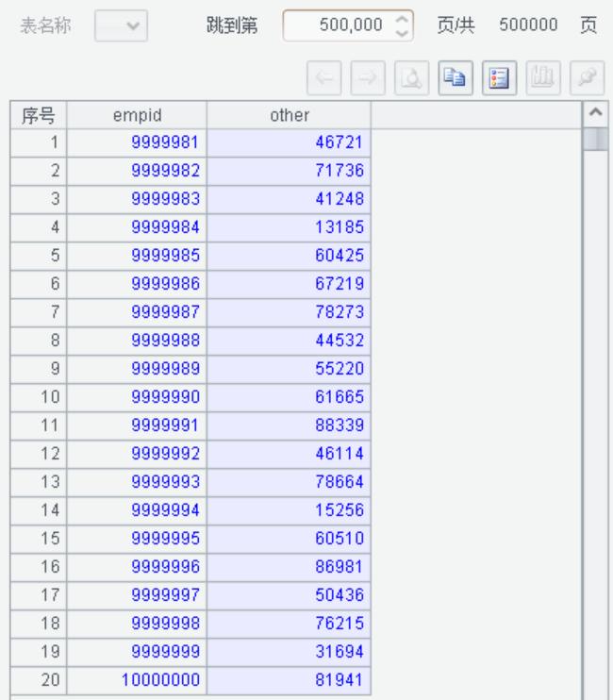The image size is (613, 700).
Task: Select the 序号 column header
Action: tap(39, 115)
